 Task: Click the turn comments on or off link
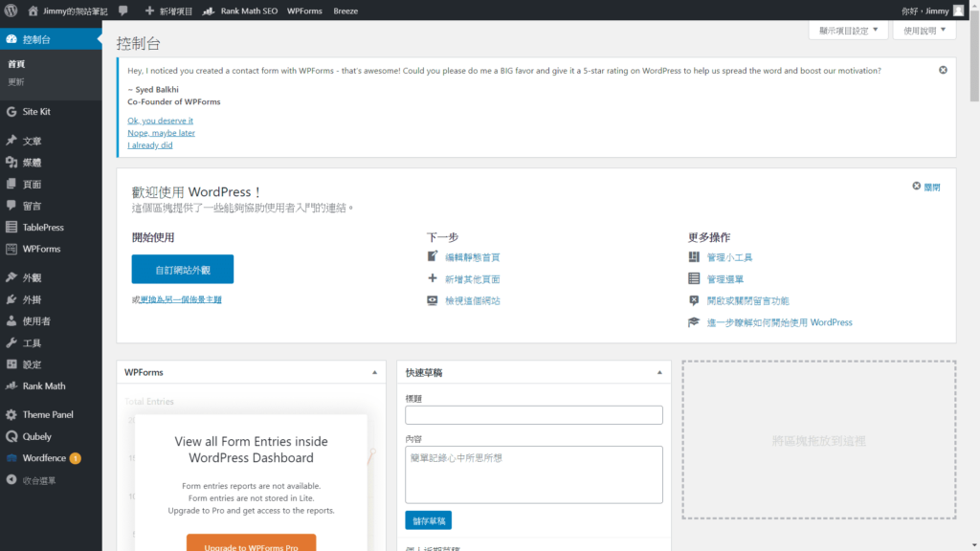pos(747,300)
